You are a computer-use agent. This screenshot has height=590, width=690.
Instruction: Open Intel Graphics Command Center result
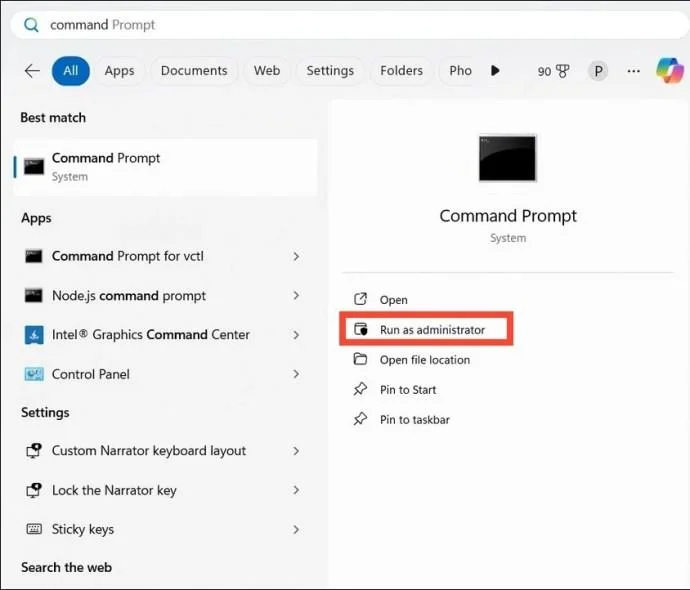click(x=164, y=335)
